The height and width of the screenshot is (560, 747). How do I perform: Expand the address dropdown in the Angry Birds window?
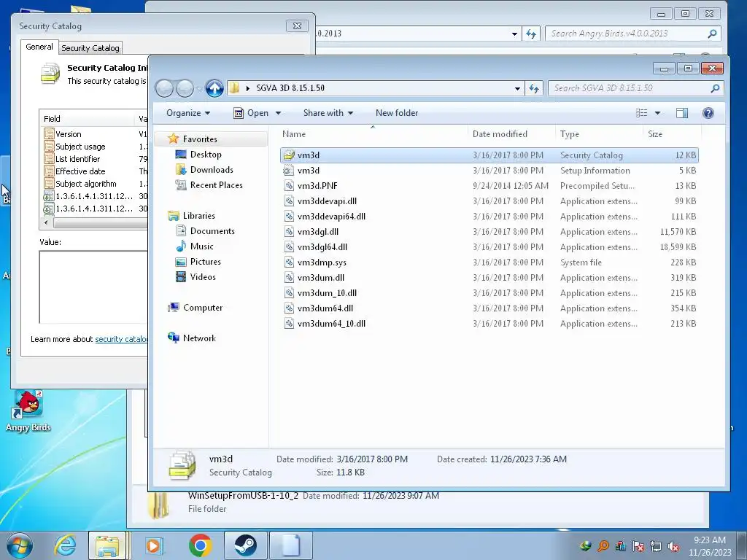point(514,34)
